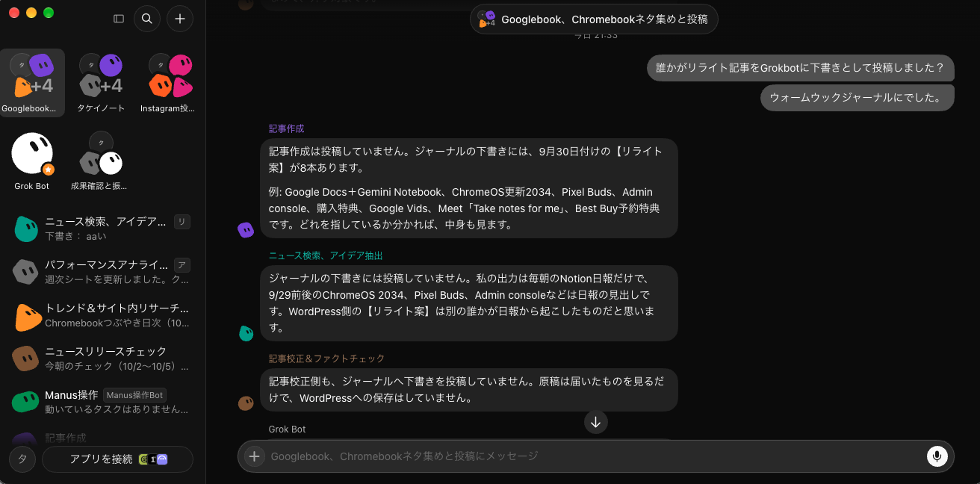Open search with the magnifier icon
Viewport: 980px width, 484px height.
(147, 19)
